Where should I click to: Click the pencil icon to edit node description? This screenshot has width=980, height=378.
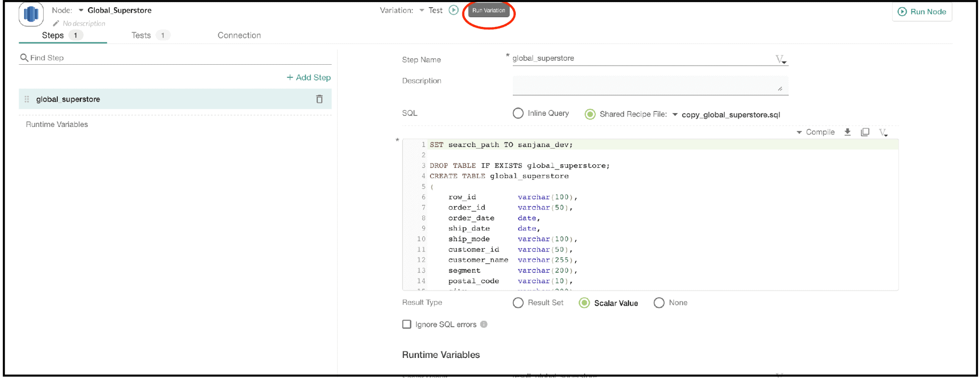click(56, 24)
